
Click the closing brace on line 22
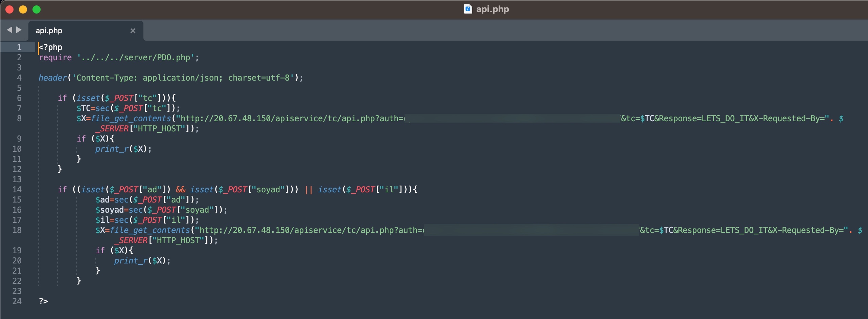[79, 281]
